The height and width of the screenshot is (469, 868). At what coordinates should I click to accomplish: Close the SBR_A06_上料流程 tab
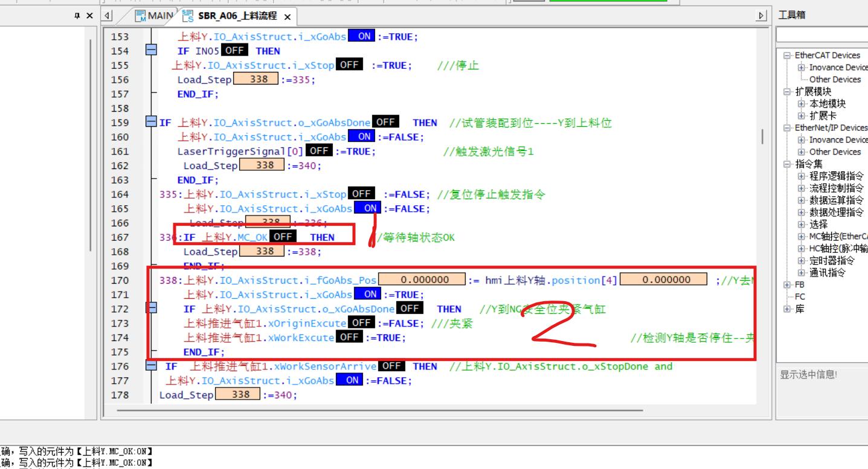(x=288, y=17)
